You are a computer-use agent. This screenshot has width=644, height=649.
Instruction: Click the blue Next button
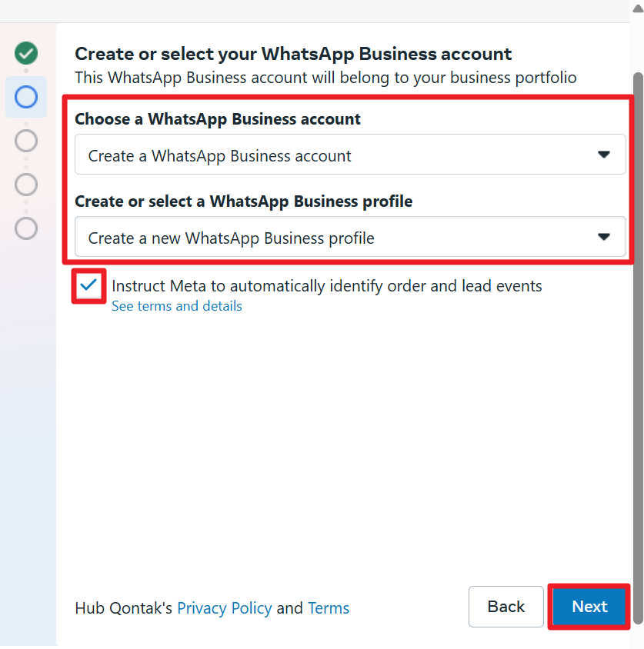click(x=589, y=607)
